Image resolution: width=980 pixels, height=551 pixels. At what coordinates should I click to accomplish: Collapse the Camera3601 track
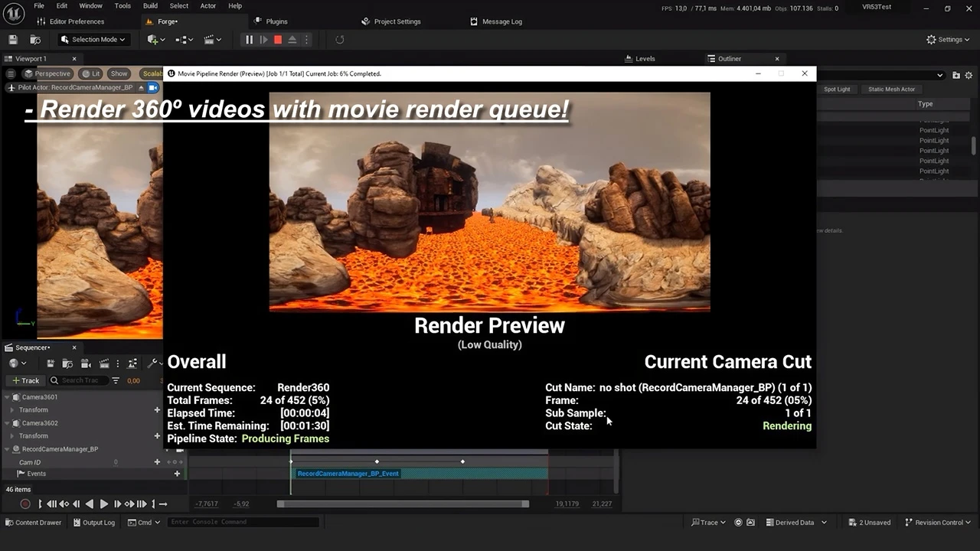(x=8, y=397)
